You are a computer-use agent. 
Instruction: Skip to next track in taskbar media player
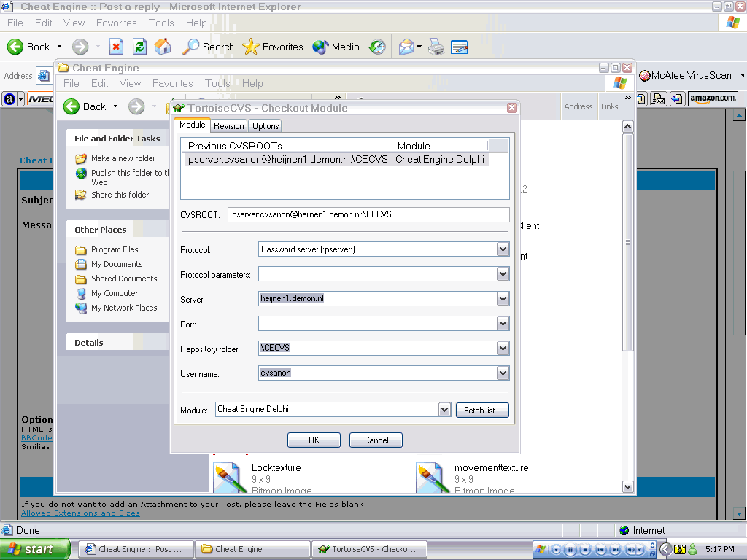(x=615, y=550)
